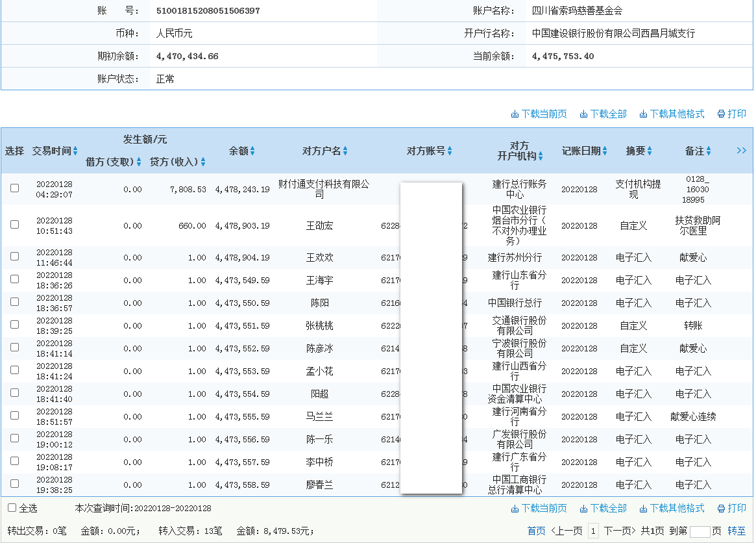Go to 下一页 next page
The width and height of the screenshot is (756, 543).
coord(620,531)
